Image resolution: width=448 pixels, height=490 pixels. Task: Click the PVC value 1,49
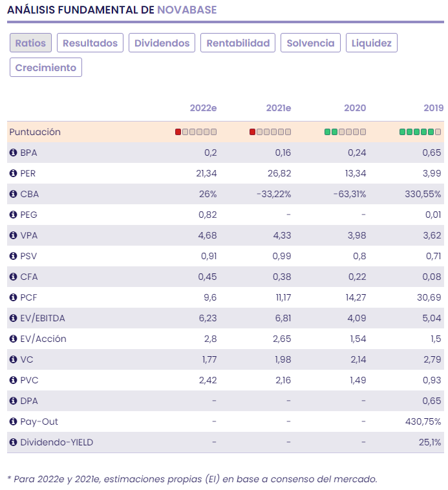(x=357, y=380)
